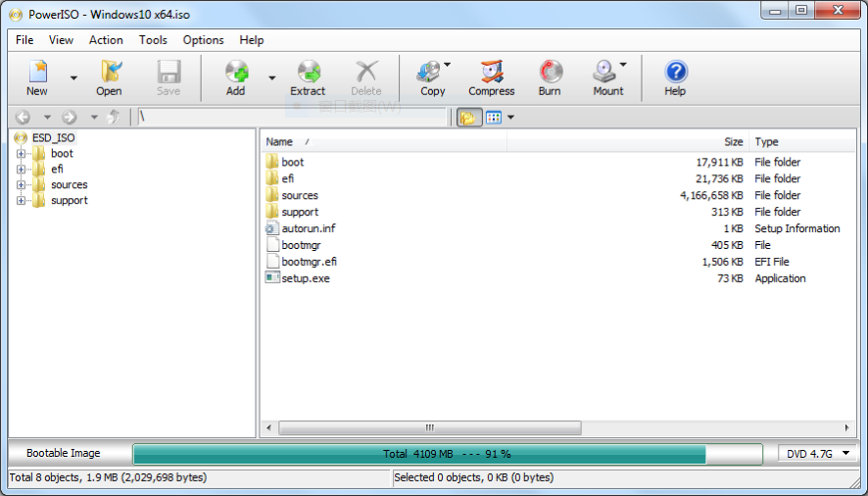Image resolution: width=868 pixels, height=496 pixels.
Task: Click the Delete X toolbar icon
Action: click(x=365, y=72)
